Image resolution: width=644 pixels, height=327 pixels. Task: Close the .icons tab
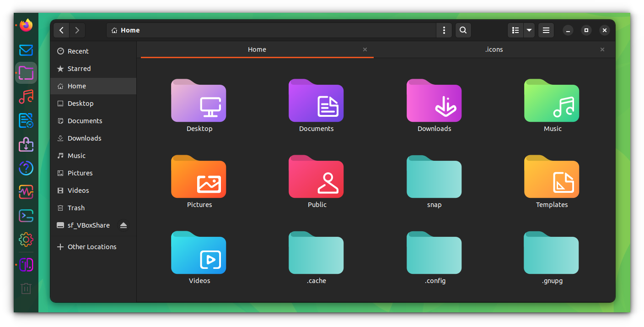click(602, 49)
